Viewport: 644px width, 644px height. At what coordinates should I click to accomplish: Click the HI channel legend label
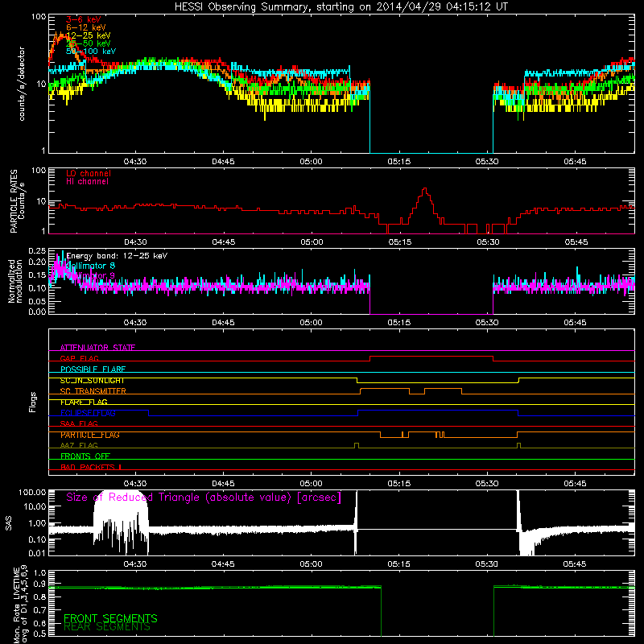[x=87, y=182]
